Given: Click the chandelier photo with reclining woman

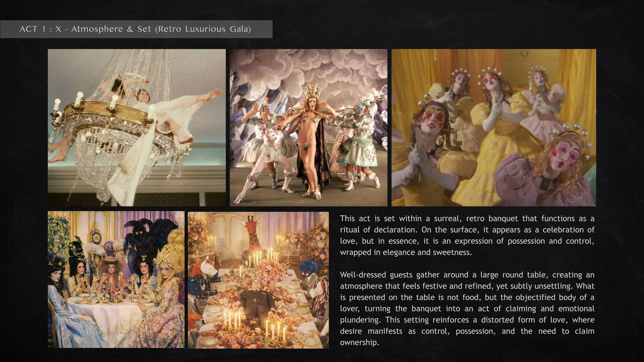Looking at the screenshot, I should 137,127.
